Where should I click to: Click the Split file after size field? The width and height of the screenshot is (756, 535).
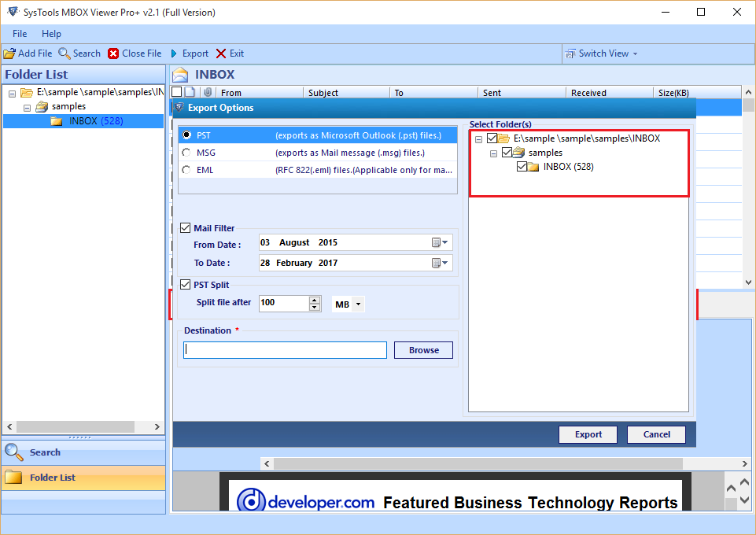pyautogui.click(x=284, y=303)
